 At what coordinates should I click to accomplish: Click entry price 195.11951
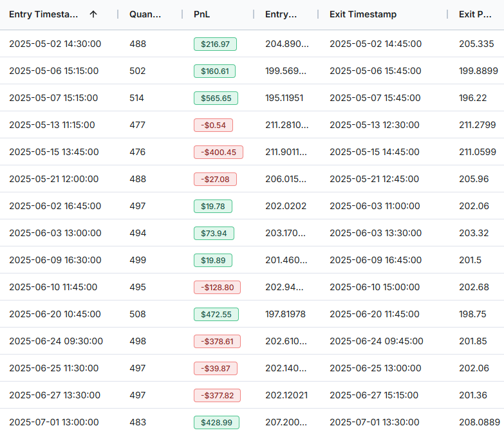(x=284, y=98)
